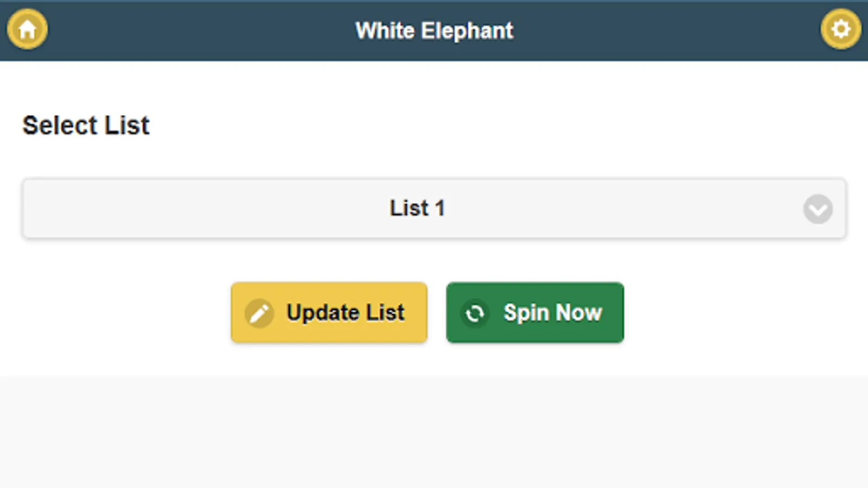Tap the yellow circular home button
Screen dimensions: 868x488
click(x=27, y=29)
